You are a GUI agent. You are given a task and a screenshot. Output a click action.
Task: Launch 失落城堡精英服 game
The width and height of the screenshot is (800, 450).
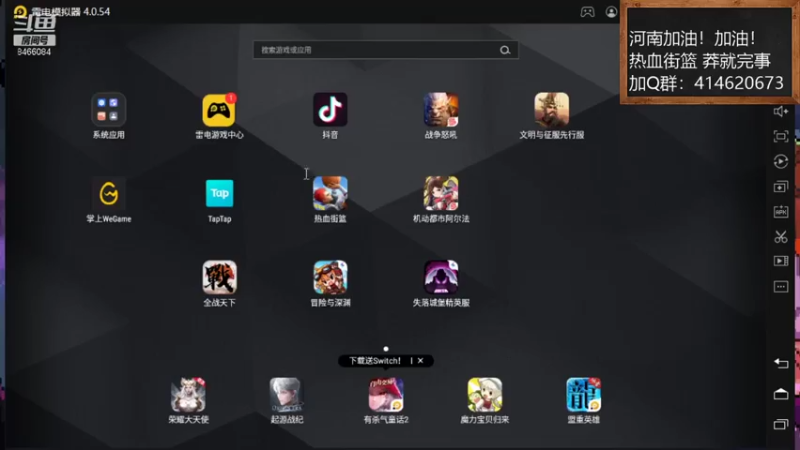tap(441, 277)
